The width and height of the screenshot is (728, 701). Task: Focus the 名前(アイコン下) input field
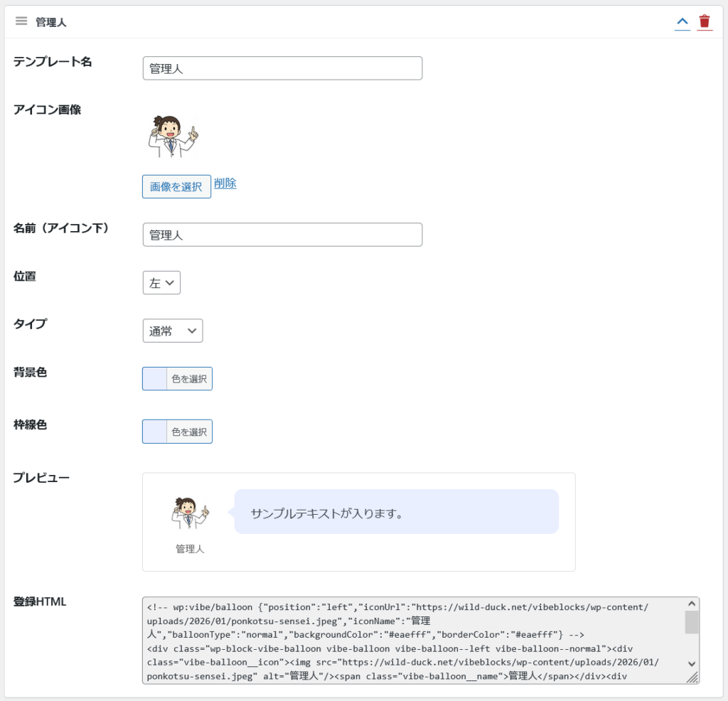pos(282,235)
